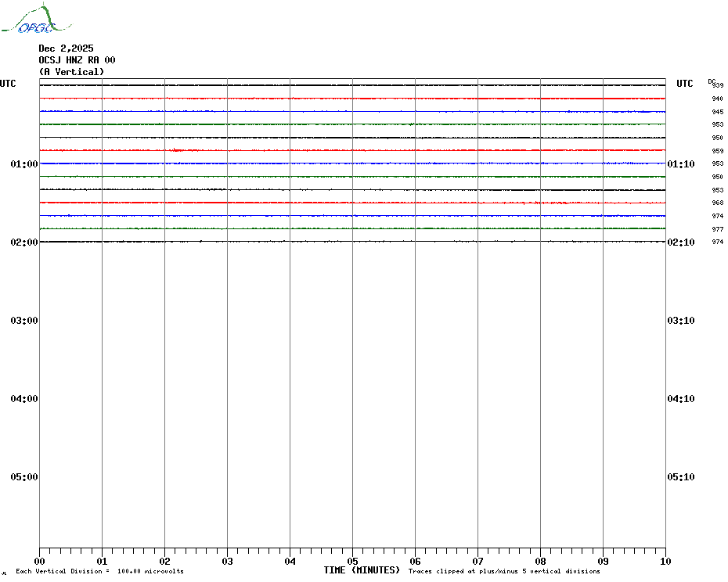Click minute label 01 on time axis
Image resolution: width=728 pixels, height=582 pixels.
102,561
